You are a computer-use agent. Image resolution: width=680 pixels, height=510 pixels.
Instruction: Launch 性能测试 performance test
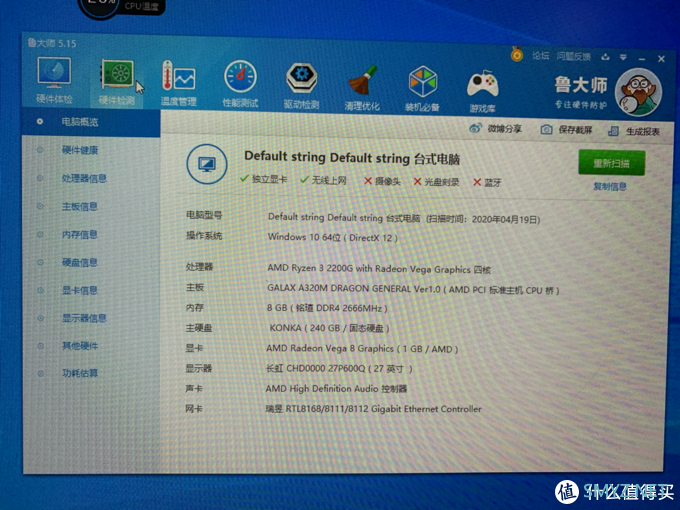pos(240,84)
